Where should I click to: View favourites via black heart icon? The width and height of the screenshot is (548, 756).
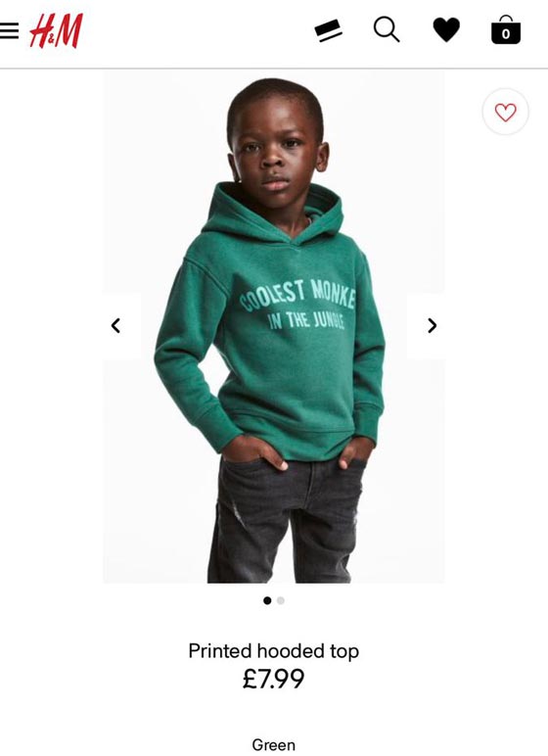click(446, 30)
